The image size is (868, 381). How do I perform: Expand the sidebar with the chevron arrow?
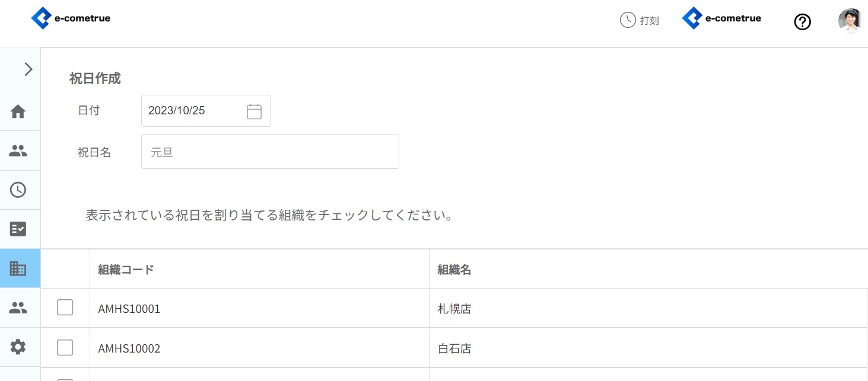click(x=28, y=69)
